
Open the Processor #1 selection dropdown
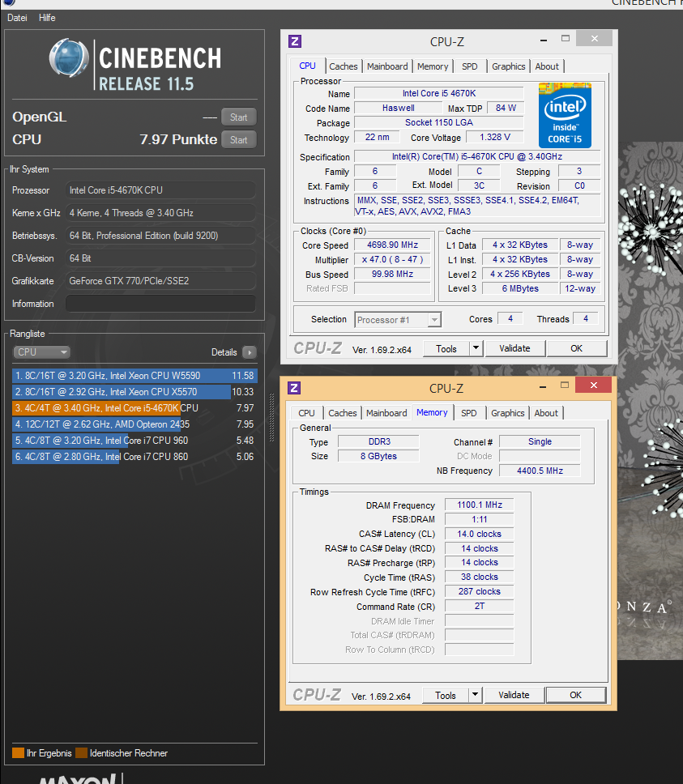pos(398,320)
